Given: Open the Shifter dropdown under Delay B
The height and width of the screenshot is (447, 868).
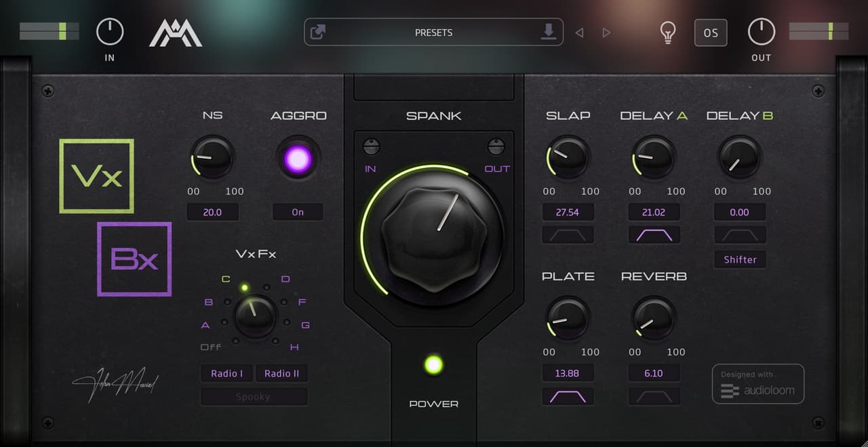Looking at the screenshot, I should (x=740, y=260).
